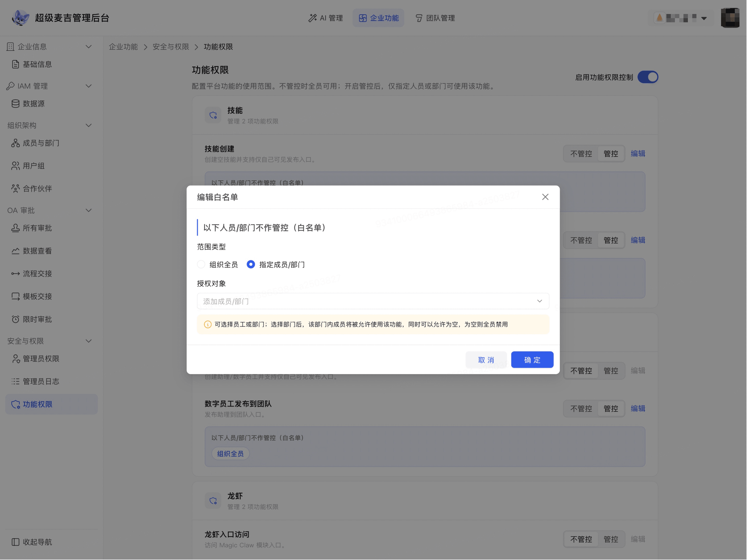
Task: Toggle the 启用功能权限控制 switch
Action: pyautogui.click(x=648, y=77)
